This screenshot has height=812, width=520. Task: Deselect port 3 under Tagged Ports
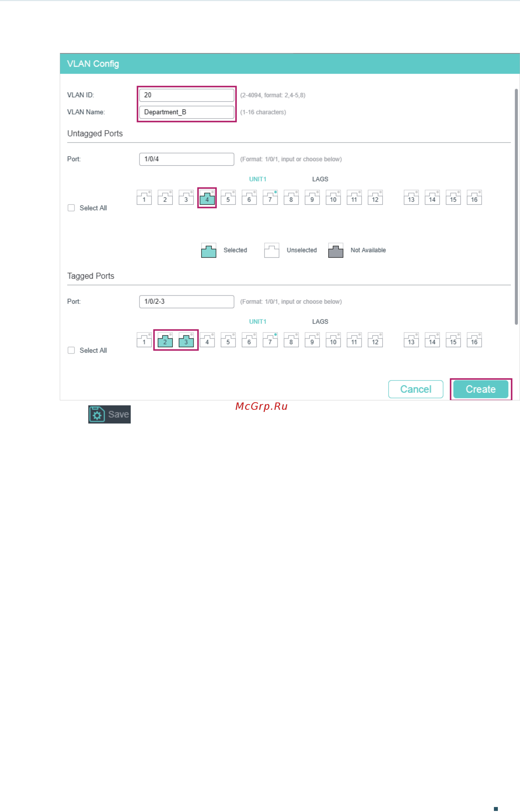tap(186, 340)
